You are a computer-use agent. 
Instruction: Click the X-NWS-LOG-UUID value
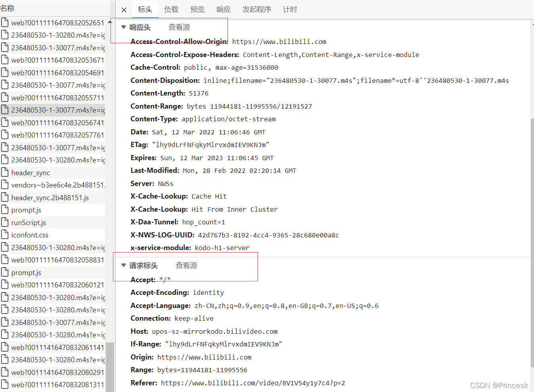[269, 235]
